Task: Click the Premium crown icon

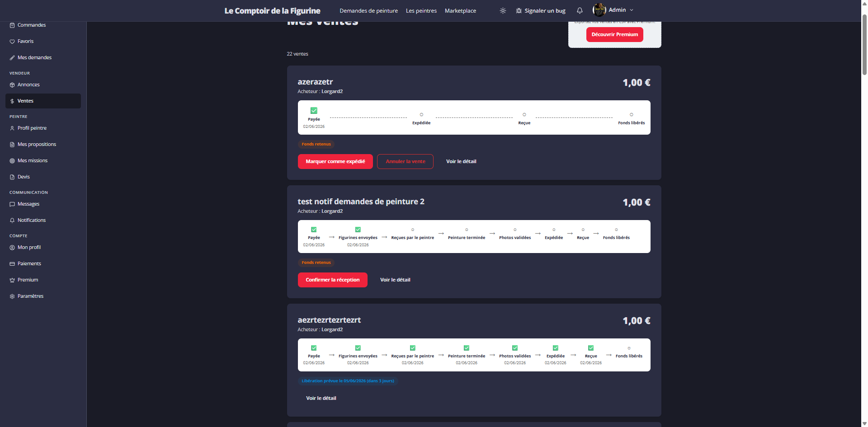Action: [12, 280]
